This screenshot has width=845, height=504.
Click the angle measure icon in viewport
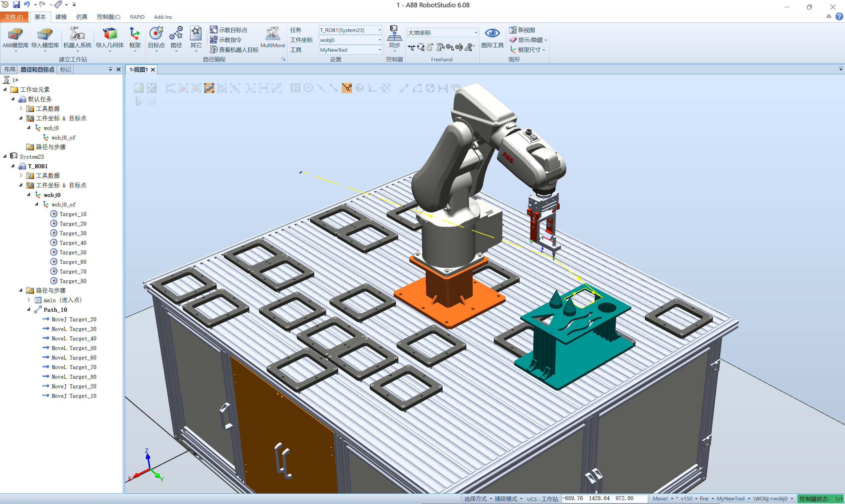tap(417, 88)
